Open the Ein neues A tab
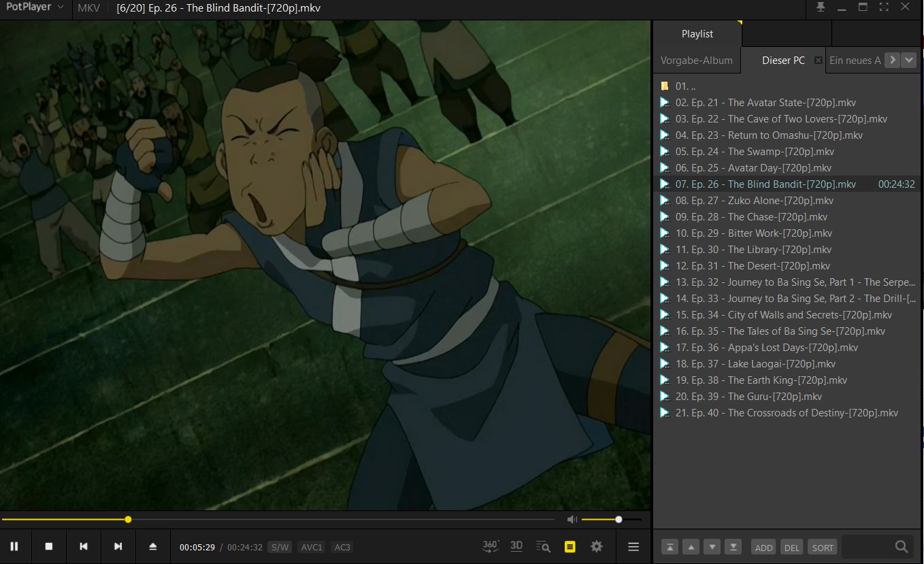The image size is (924, 564). [855, 60]
